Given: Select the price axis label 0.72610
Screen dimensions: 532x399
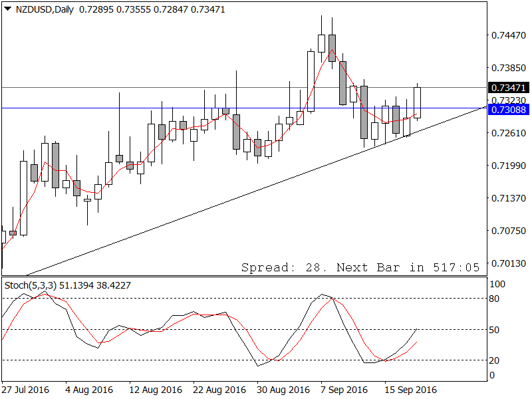Looking at the screenshot, I should tap(509, 133).
